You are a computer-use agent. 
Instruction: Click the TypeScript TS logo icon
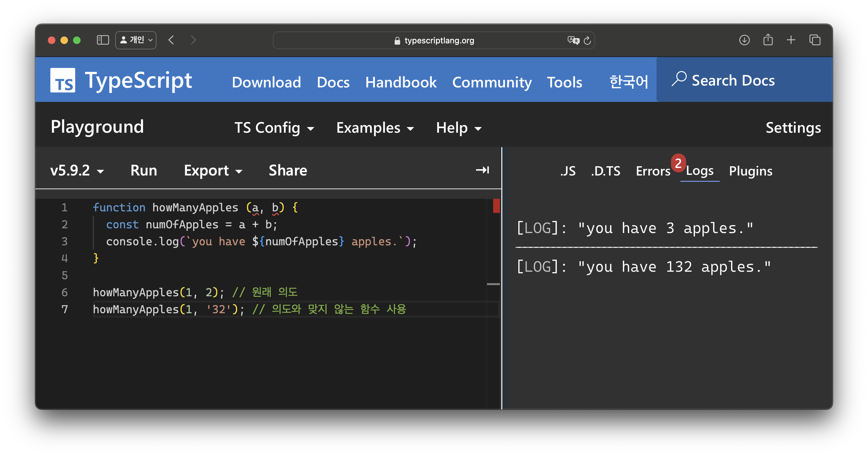pos(63,80)
